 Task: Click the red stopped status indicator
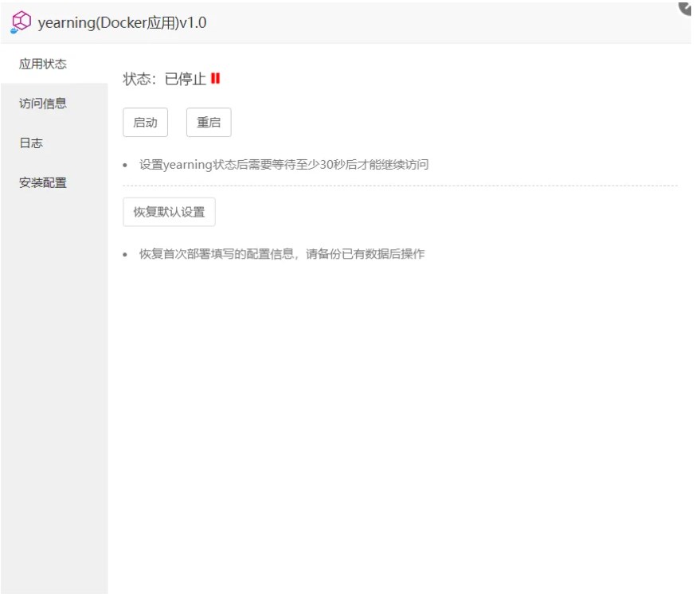point(215,79)
